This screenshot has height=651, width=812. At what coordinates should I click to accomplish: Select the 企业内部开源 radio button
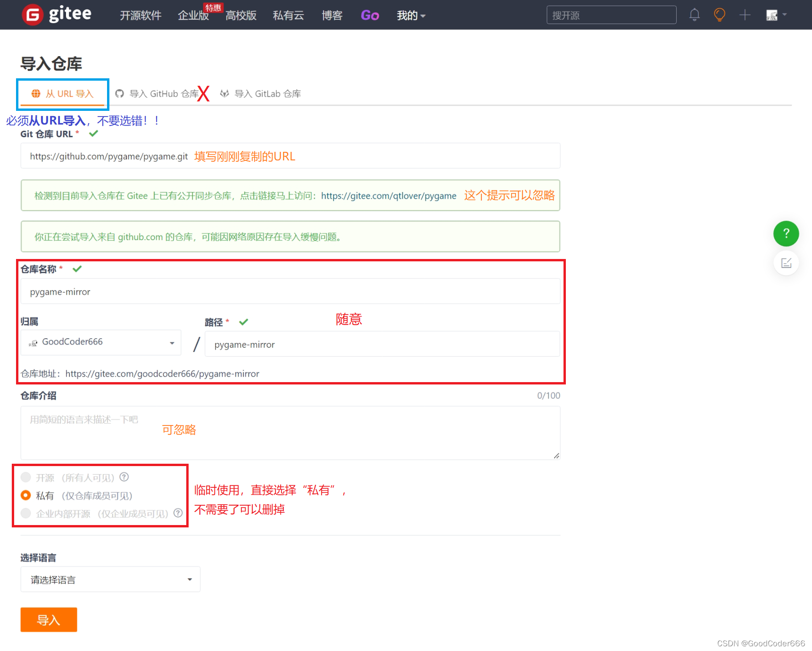[26, 513]
